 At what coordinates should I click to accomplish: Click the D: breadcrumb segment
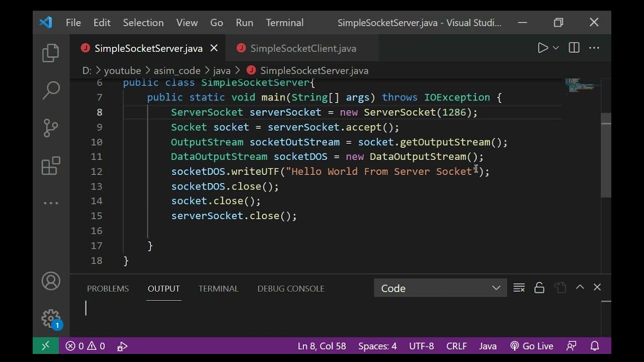point(87,70)
